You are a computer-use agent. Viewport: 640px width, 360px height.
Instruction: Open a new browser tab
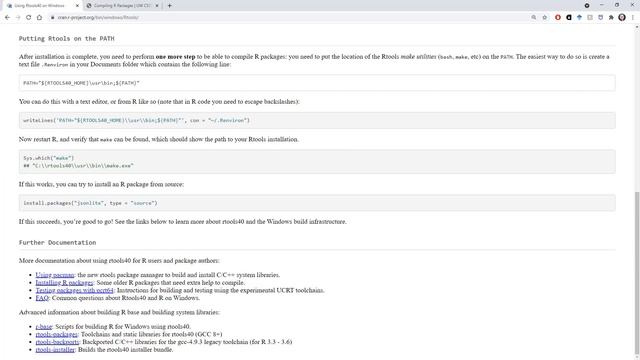click(x=169, y=6)
